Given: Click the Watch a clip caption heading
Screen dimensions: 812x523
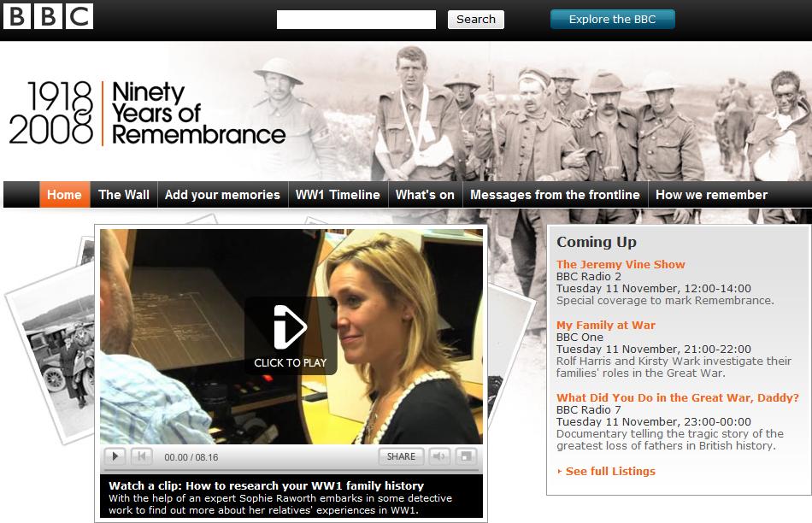Looking at the screenshot, I should pyautogui.click(x=266, y=485).
